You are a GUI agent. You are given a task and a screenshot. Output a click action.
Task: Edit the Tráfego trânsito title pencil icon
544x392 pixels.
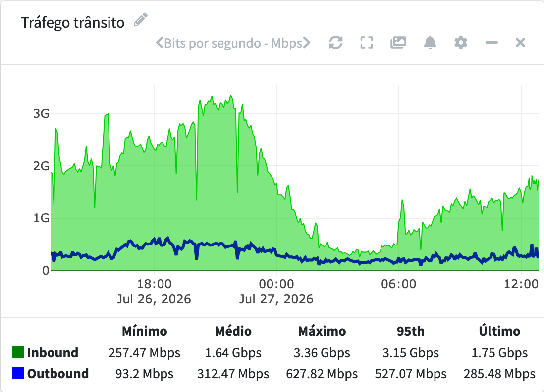(x=141, y=20)
